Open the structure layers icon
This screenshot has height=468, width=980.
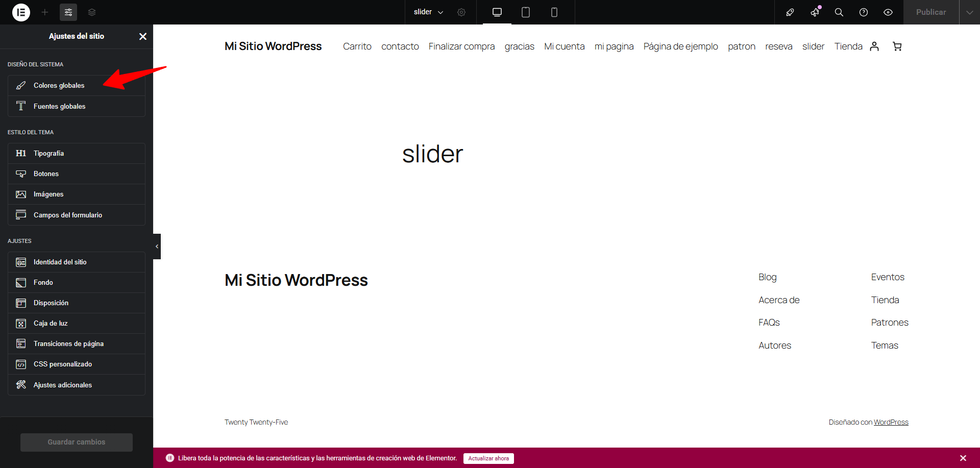(x=92, y=12)
